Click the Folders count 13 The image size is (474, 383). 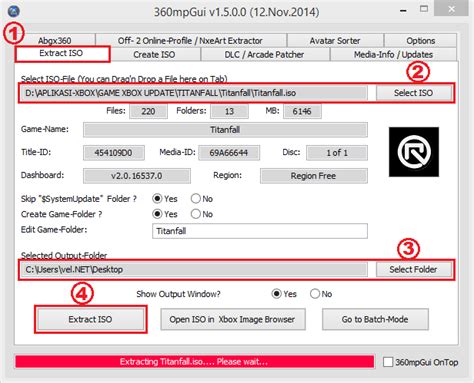pyautogui.click(x=229, y=111)
